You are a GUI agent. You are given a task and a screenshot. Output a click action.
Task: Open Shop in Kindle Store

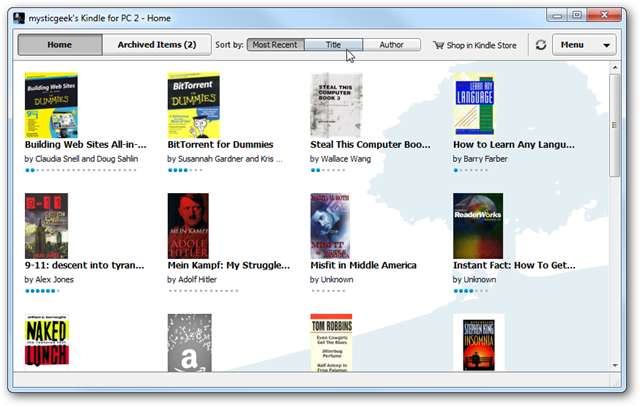pyautogui.click(x=475, y=45)
